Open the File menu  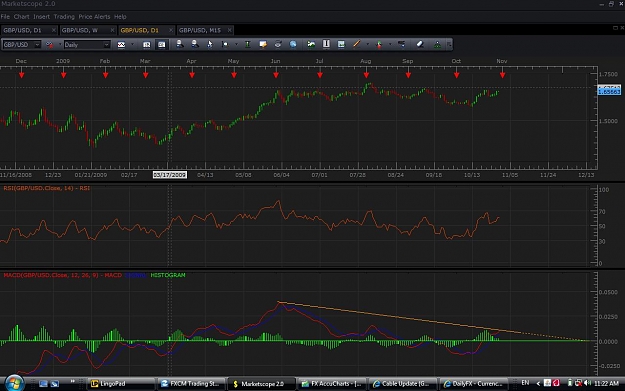coord(5,17)
